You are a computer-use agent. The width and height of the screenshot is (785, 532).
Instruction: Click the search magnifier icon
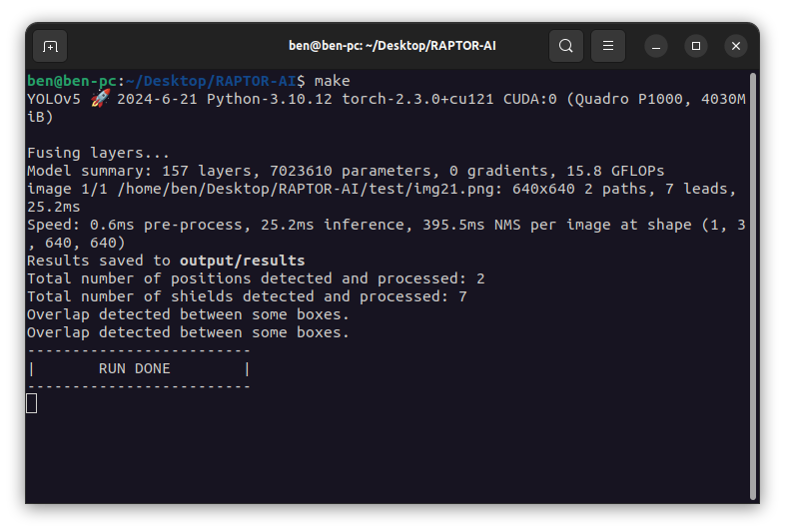pyautogui.click(x=566, y=46)
